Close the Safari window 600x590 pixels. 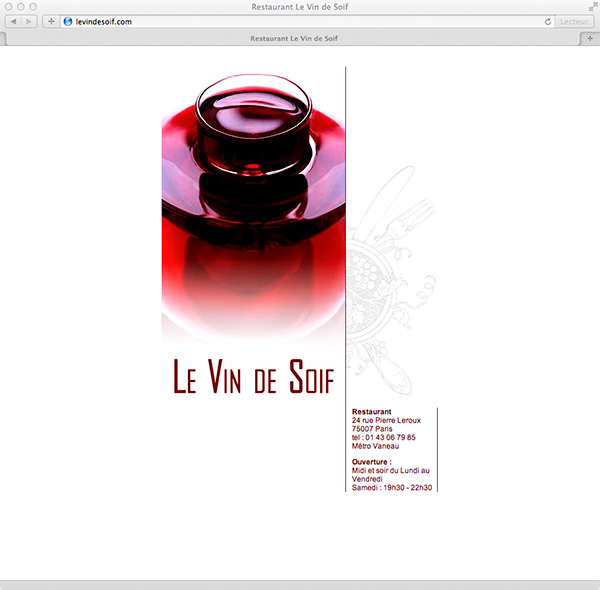(x=8, y=6)
